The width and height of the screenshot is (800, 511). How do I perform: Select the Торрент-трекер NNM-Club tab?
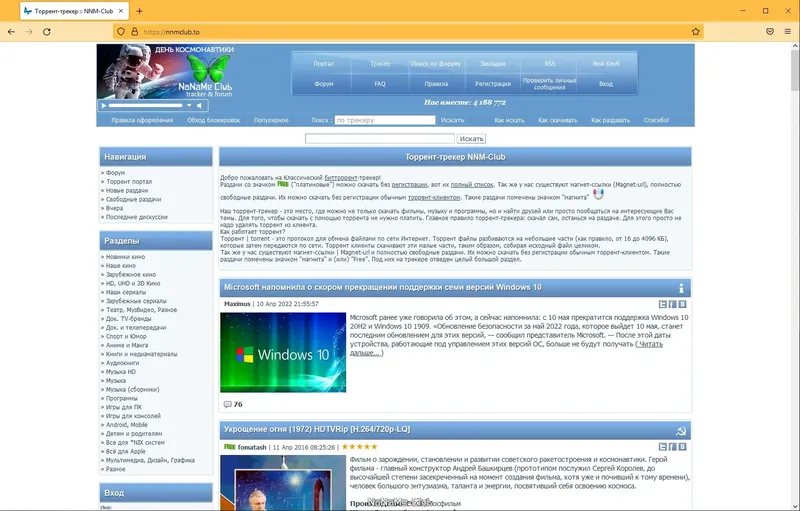pos(74,11)
